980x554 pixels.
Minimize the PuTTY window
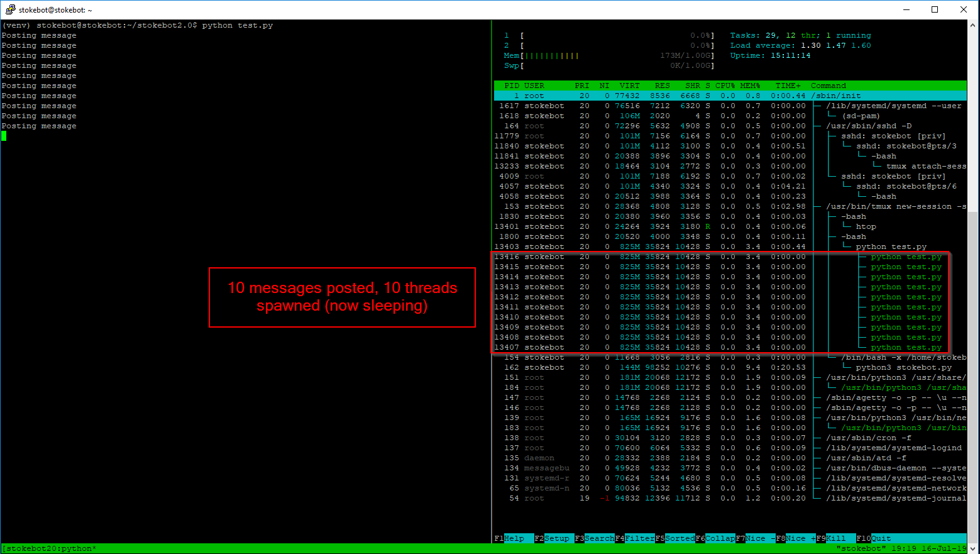click(x=907, y=9)
